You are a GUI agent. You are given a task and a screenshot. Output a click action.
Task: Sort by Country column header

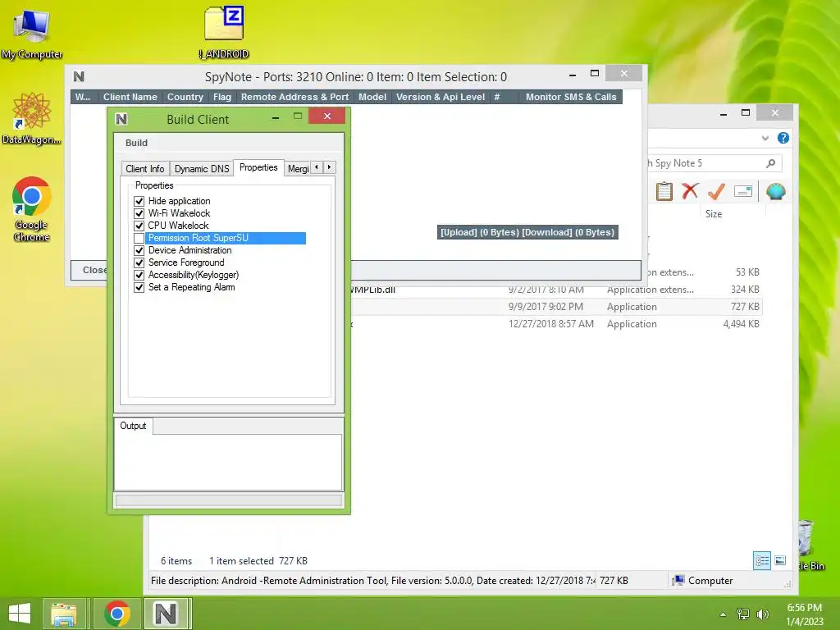click(x=185, y=97)
